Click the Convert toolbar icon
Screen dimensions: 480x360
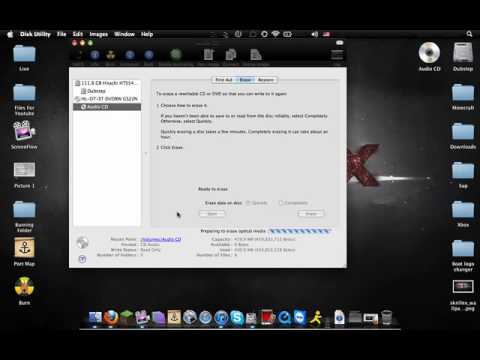click(231, 55)
